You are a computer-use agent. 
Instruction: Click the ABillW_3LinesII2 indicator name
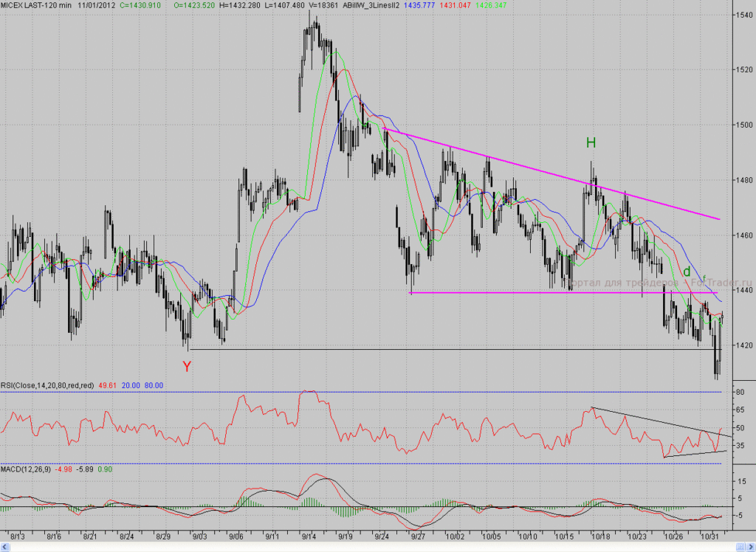(x=371, y=5)
